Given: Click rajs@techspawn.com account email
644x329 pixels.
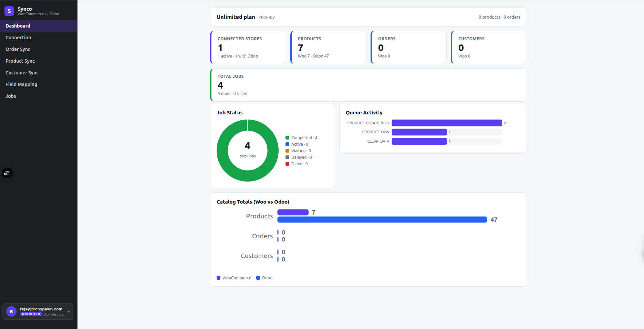Looking at the screenshot, I should [41, 309].
